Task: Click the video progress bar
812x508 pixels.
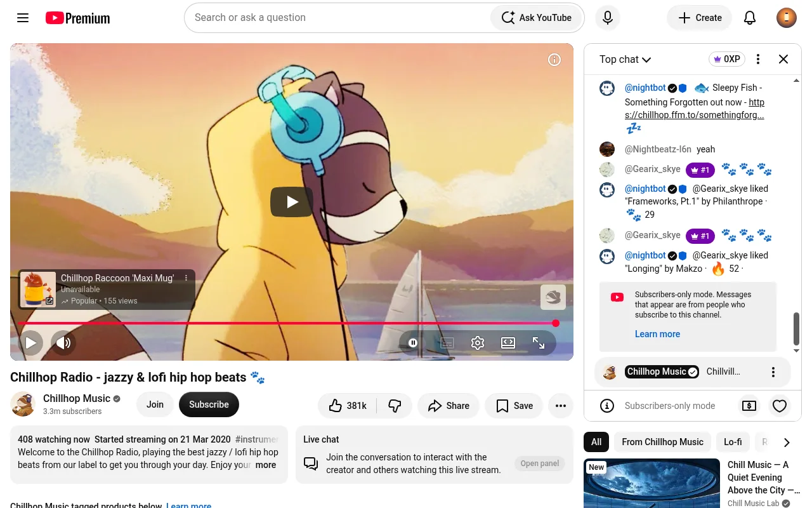Action: coord(289,323)
